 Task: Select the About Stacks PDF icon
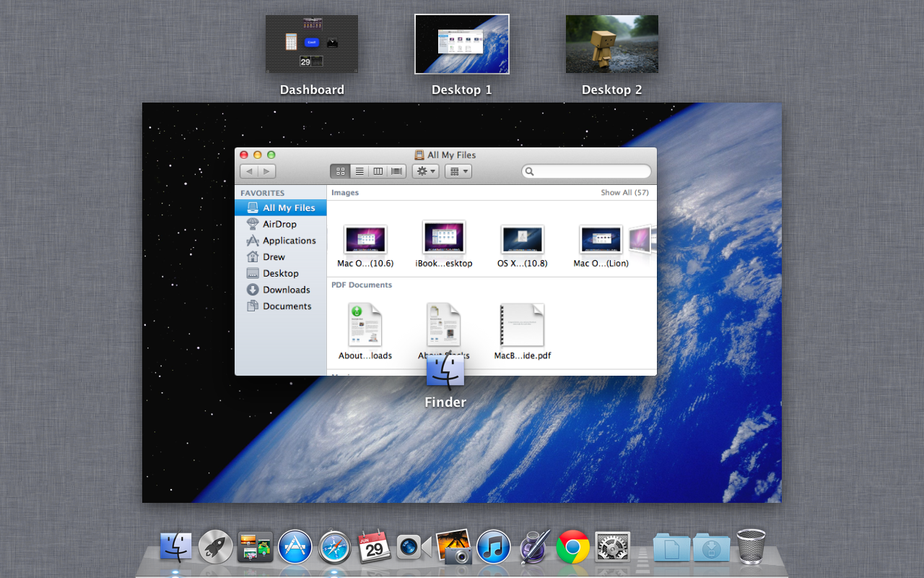(444, 324)
